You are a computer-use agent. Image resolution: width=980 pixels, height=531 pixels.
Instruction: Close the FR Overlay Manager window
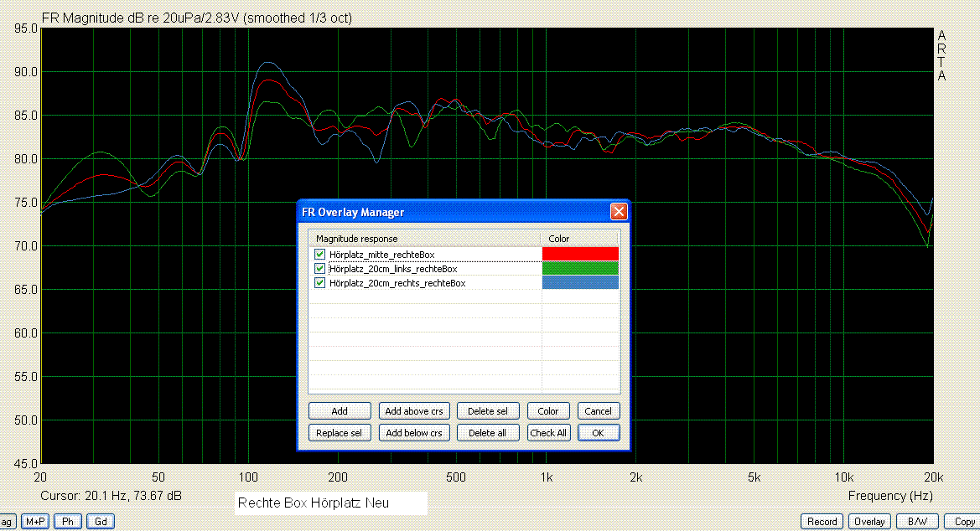(619, 212)
